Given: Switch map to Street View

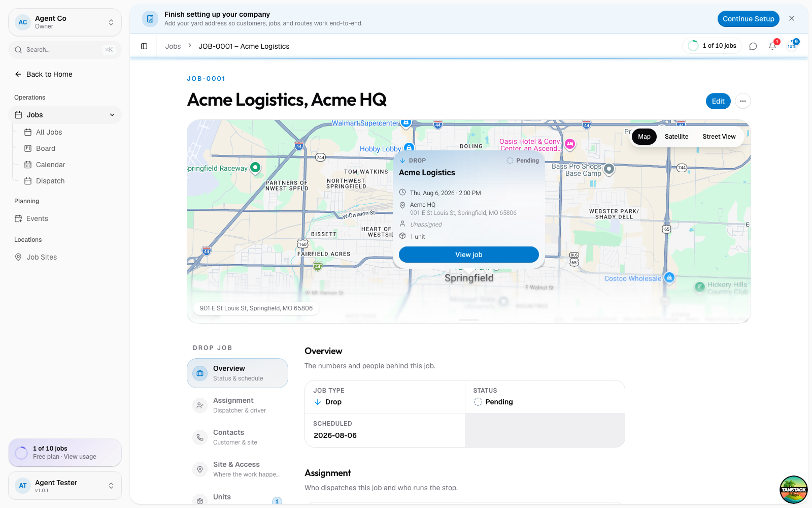Looking at the screenshot, I should pos(719,137).
